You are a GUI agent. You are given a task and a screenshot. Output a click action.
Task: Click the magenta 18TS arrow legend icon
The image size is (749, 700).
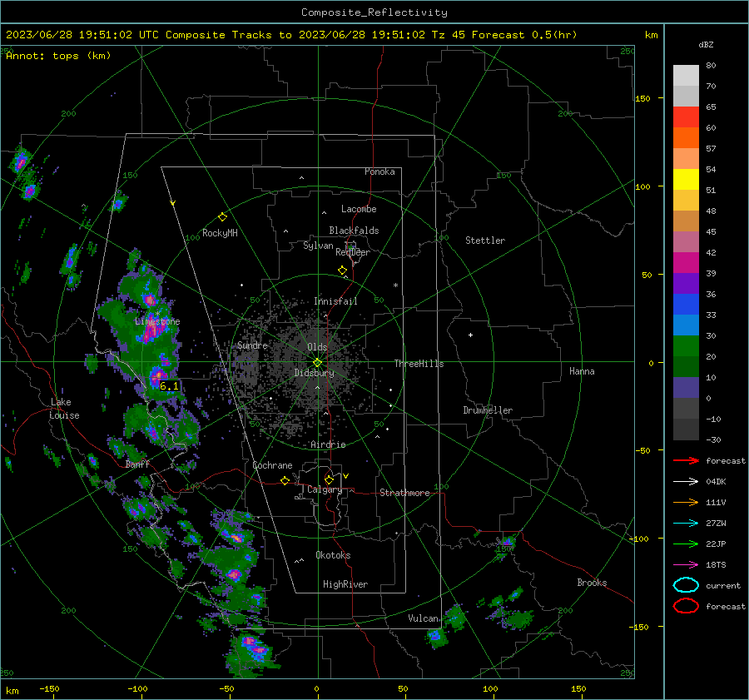[x=686, y=565]
